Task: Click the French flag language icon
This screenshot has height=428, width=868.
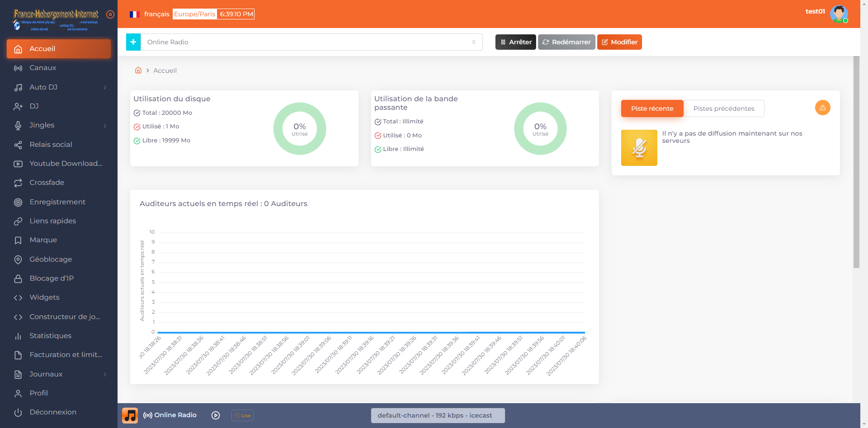Action: 134,14
